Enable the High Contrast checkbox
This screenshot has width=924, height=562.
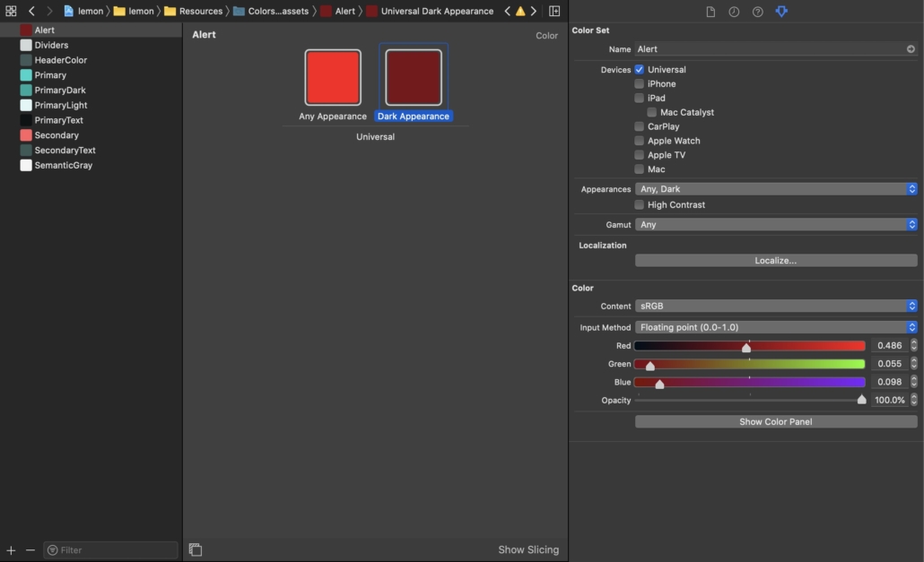coord(640,205)
